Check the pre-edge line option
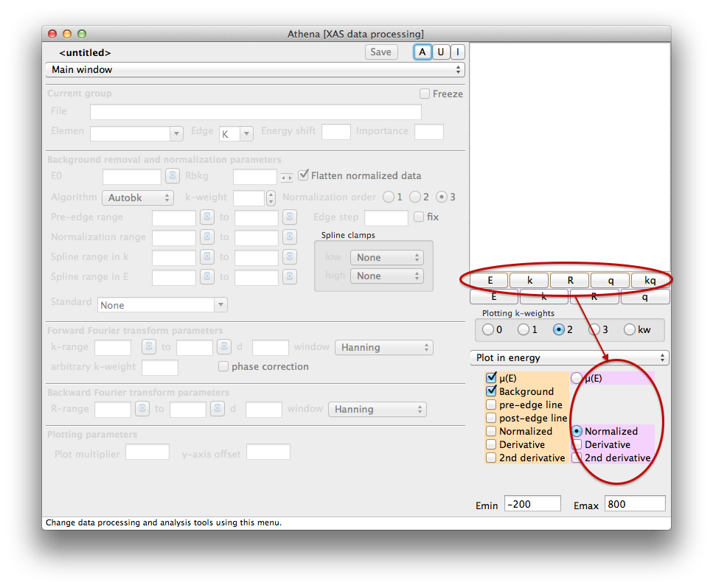 click(491, 405)
